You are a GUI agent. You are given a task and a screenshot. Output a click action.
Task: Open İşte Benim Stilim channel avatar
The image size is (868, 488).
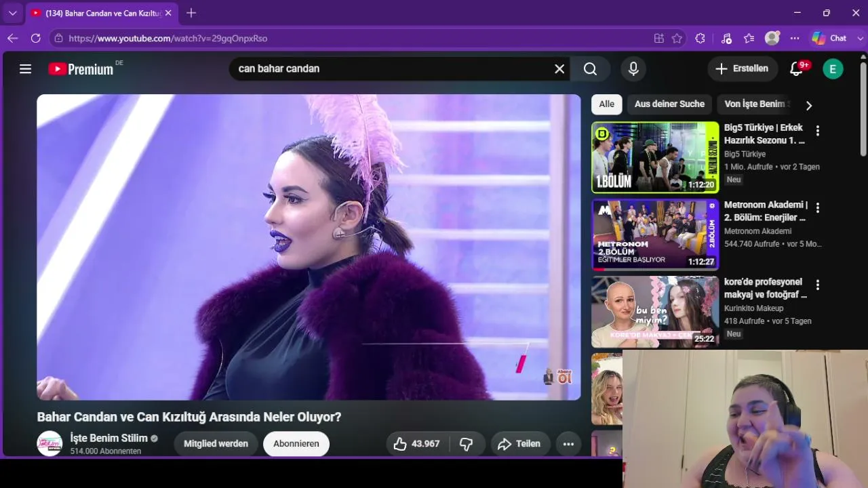(x=50, y=444)
